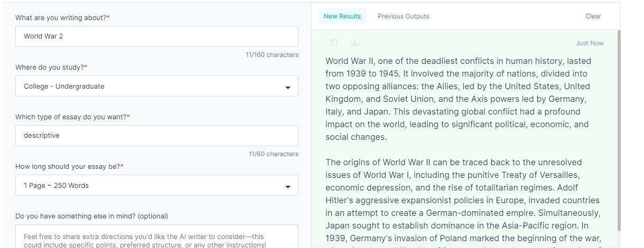This screenshot has height=248, width=644.
Task: Open the 'Where do you study' dropdown
Action: point(157,86)
